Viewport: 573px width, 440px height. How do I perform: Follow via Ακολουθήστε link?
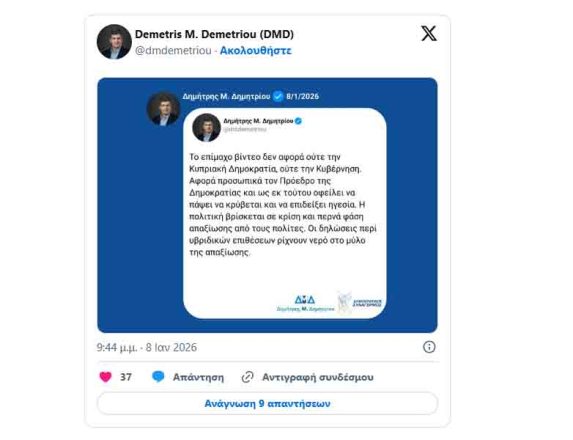(x=255, y=50)
